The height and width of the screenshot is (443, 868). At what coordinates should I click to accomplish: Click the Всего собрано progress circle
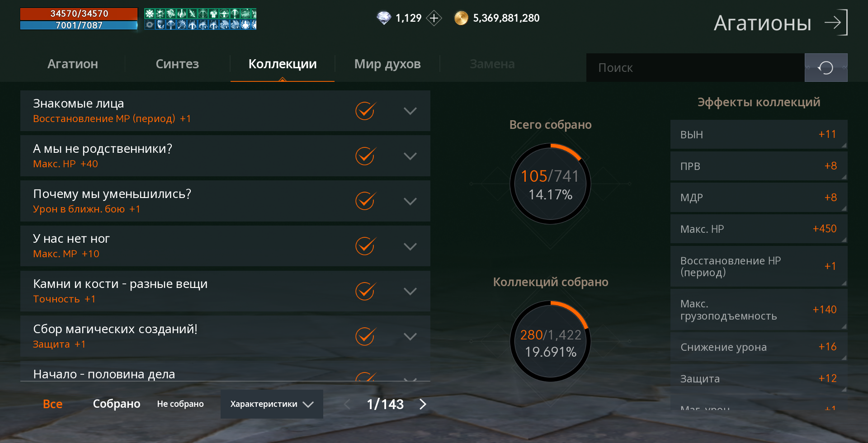550,184
